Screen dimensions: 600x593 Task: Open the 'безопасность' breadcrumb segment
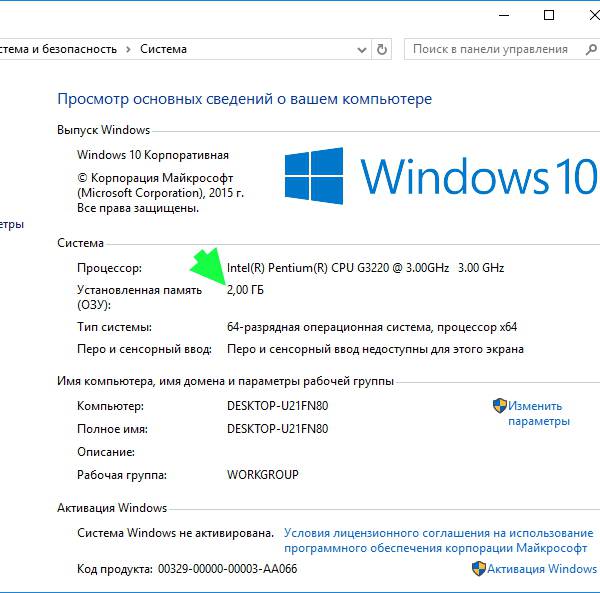(x=80, y=49)
